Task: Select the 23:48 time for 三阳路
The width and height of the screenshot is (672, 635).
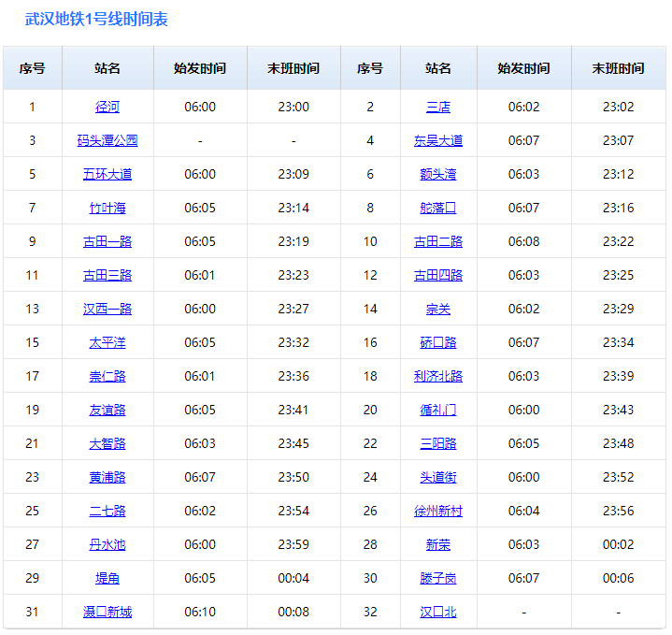Action: 619,443
